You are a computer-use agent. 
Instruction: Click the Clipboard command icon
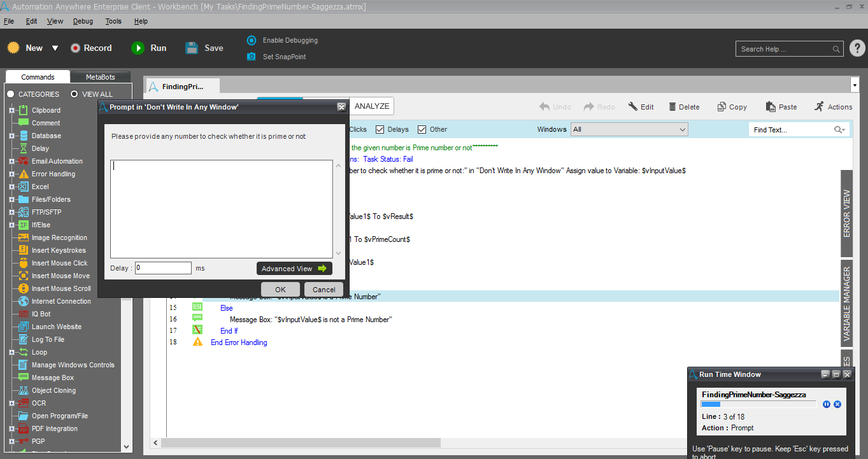point(22,110)
